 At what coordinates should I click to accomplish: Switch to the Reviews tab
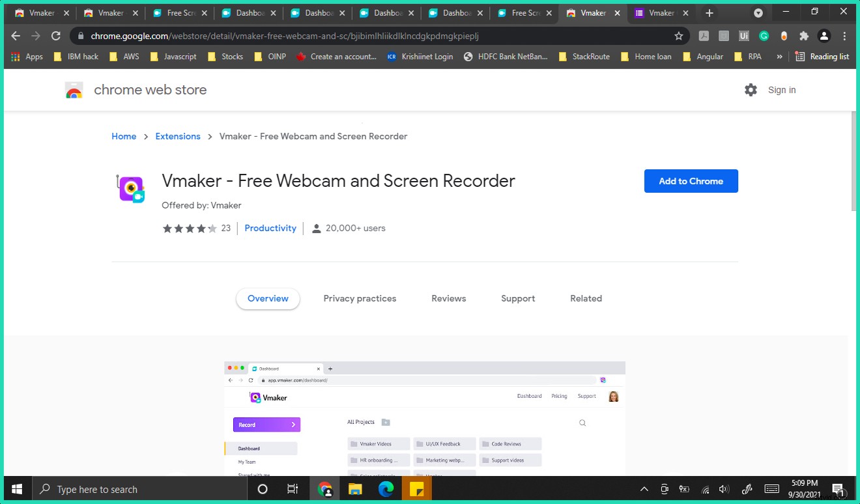(x=448, y=298)
